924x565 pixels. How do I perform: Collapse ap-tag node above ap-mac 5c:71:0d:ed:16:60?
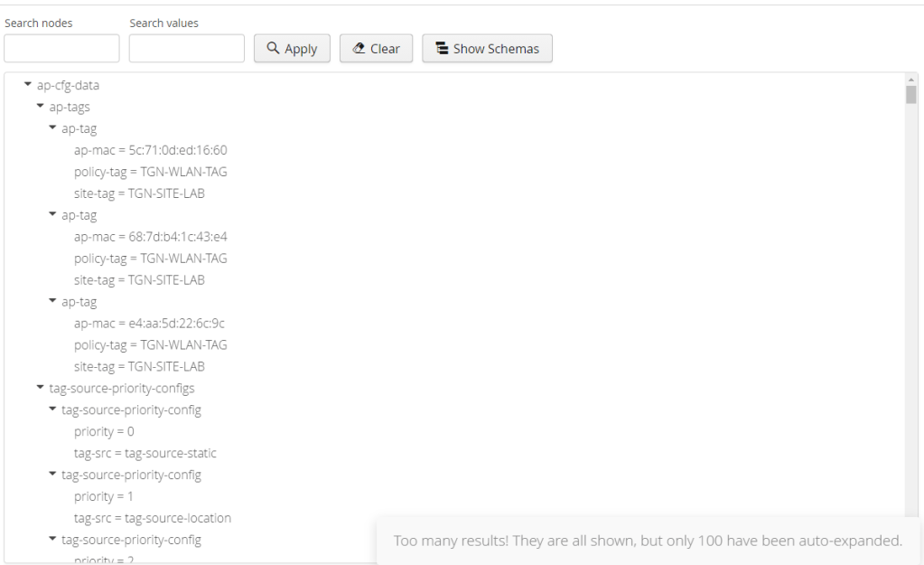[x=53, y=128]
